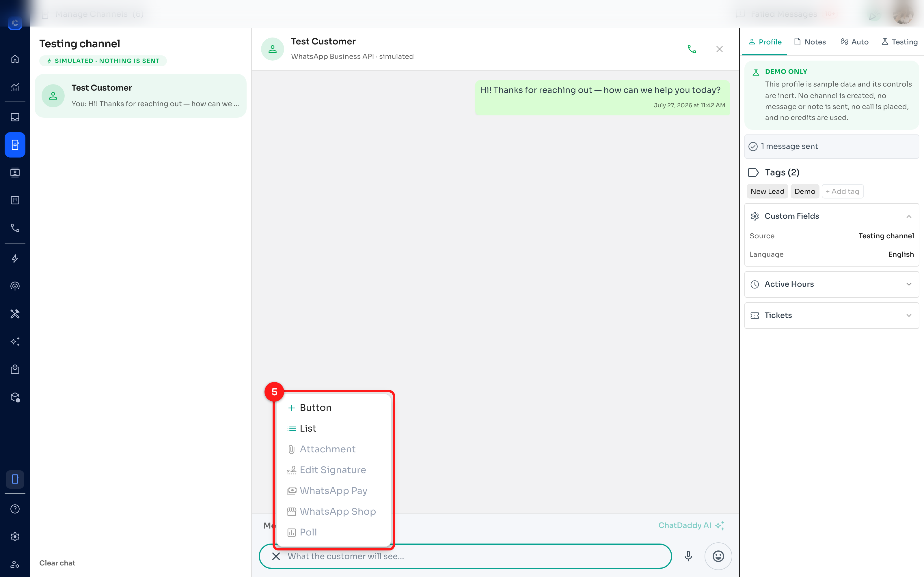Collapse the Custom Fields section
The height and width of the screenshot is (577, 924).
[909, 216]
